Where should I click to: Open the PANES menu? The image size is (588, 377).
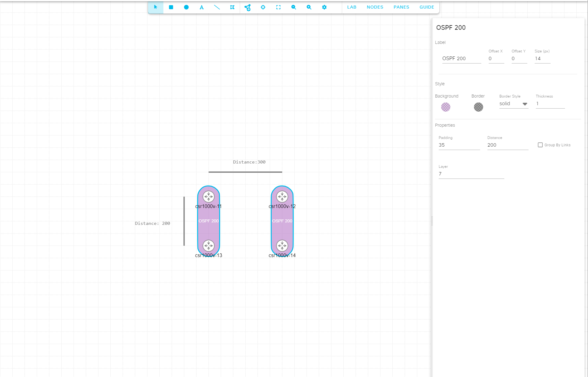401,7
